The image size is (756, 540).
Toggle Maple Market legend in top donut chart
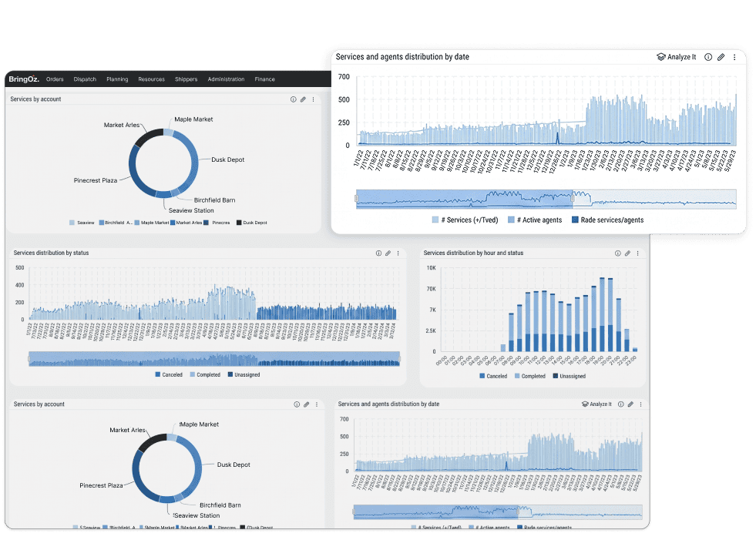point(152,223)
